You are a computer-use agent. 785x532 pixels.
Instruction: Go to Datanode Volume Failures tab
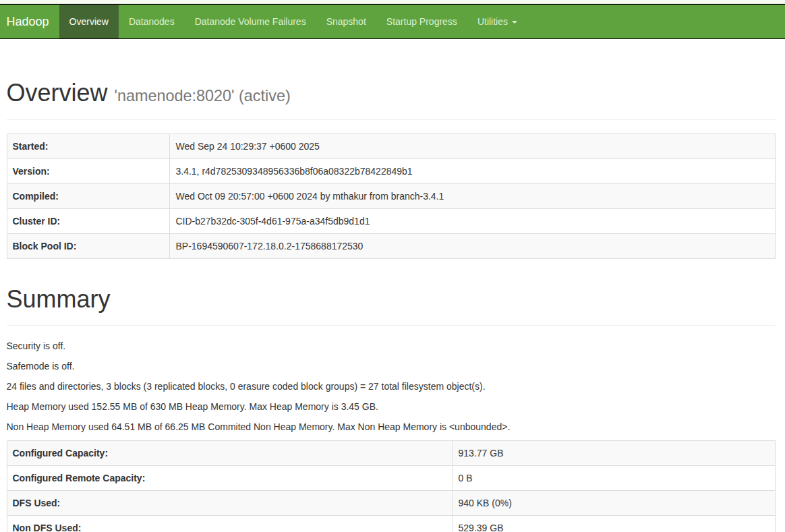pos(250,22)
